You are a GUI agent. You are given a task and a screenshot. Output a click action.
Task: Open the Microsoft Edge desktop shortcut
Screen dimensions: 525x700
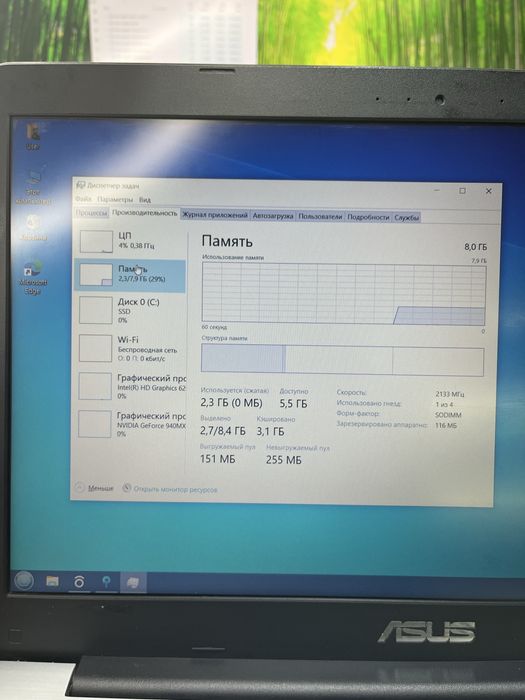coord(32,277)
